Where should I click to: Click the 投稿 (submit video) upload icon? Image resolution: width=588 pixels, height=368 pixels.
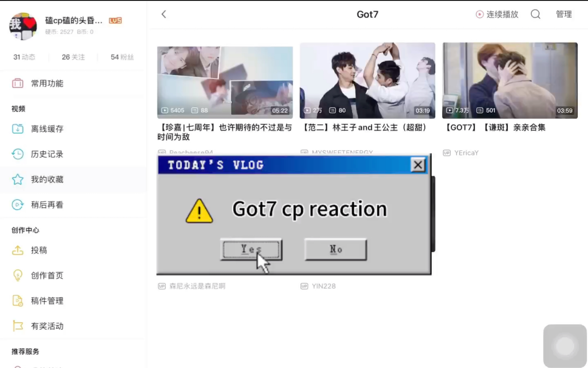(x=17, y=250)
